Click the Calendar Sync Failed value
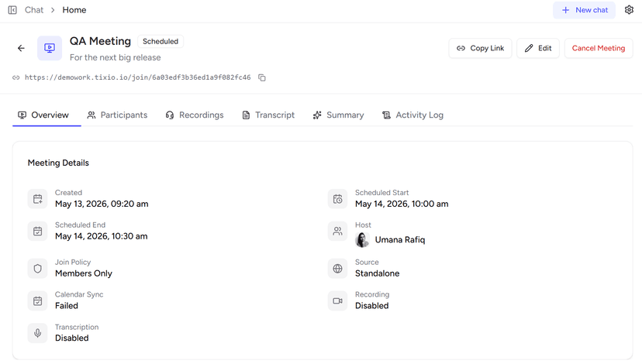The width and height of the screenshot is (642, 364). point(67,305)
